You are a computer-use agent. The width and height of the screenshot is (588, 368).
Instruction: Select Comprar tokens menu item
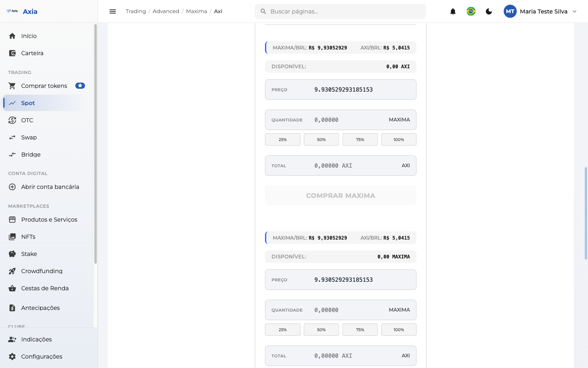pyautogui.click(x=47, y=86)
